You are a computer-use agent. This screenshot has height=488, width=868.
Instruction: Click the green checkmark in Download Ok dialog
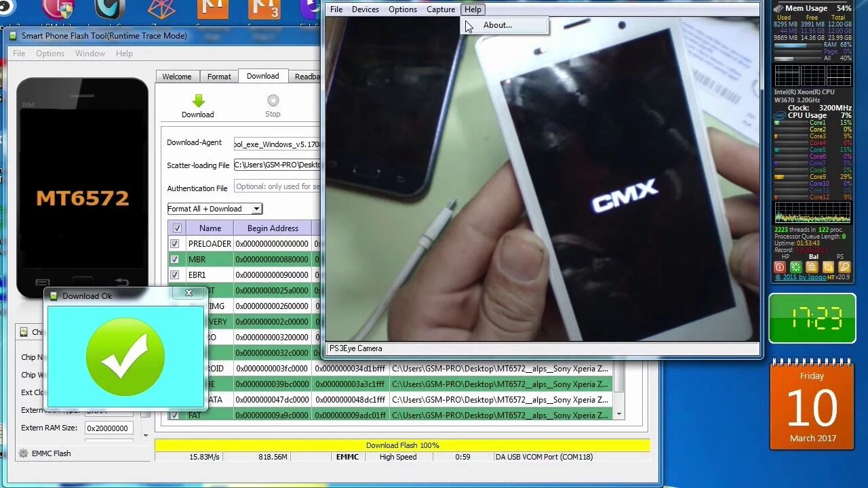[125, 356]
